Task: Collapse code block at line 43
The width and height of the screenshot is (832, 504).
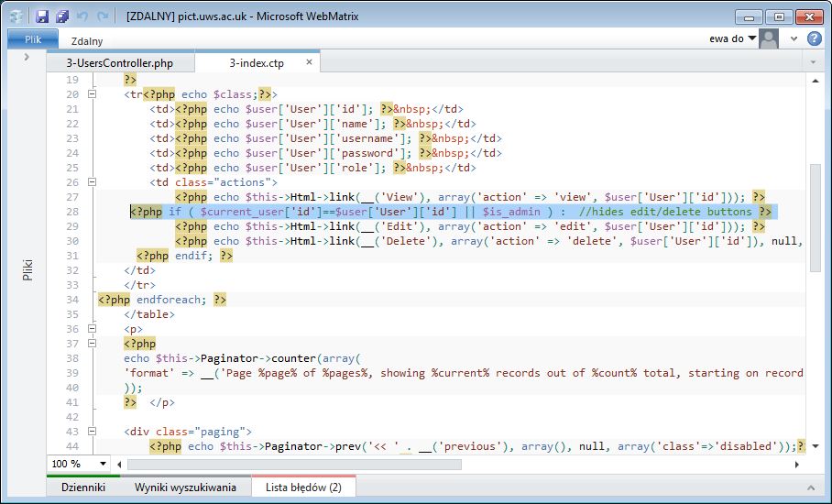Action: [92, 432]
